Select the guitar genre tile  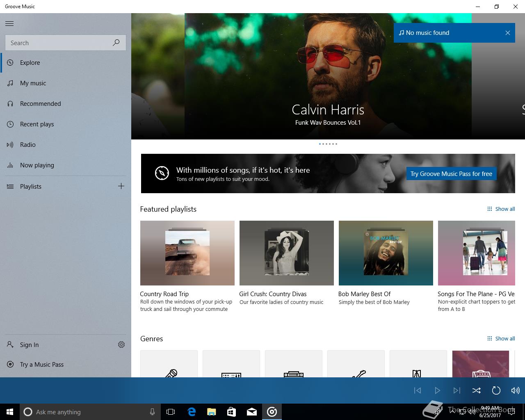[x=356, y=364]
